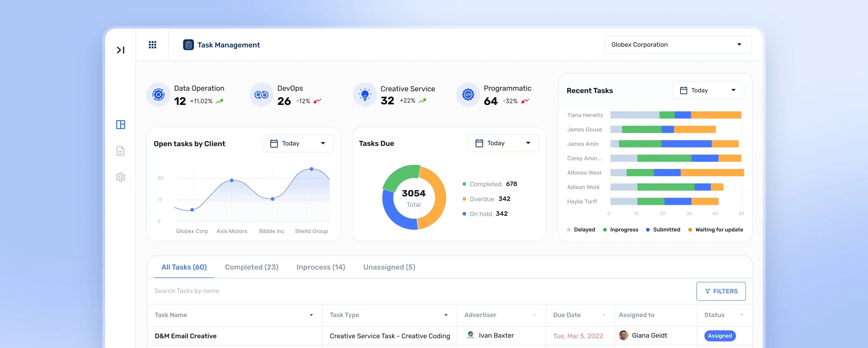Expand the Due Date column sort arrow
This screenshot has width=868, height=348.
click(604, 315)
